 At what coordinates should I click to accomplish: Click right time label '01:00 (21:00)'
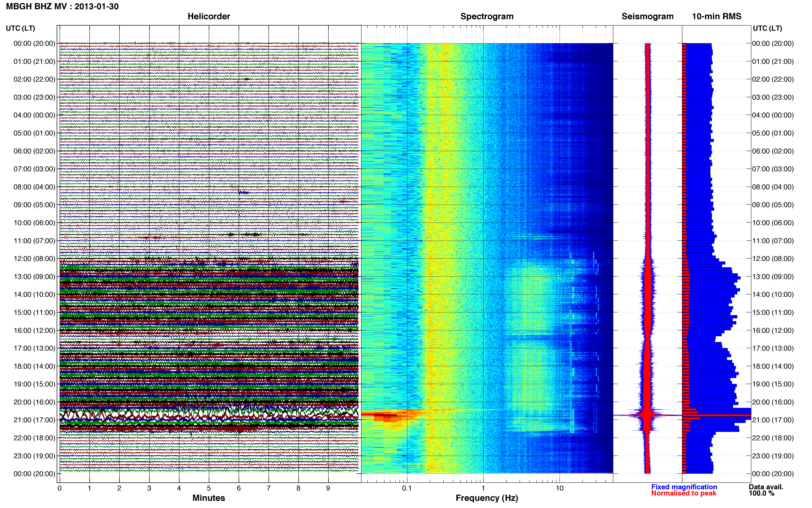coord(773,62)
